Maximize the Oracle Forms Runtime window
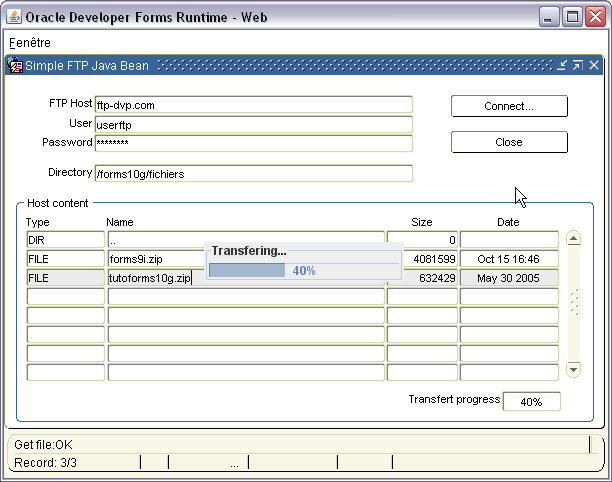 tap(572, 17)
